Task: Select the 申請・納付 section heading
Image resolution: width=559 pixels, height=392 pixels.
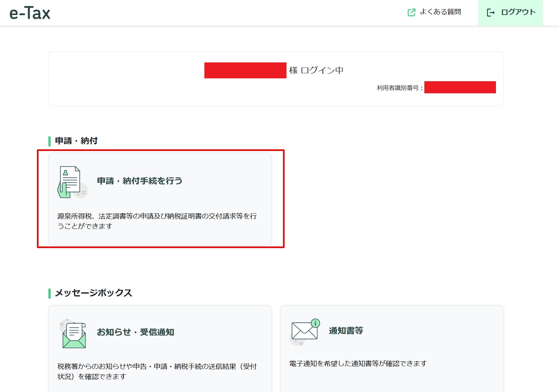Action: coord(76,140)
